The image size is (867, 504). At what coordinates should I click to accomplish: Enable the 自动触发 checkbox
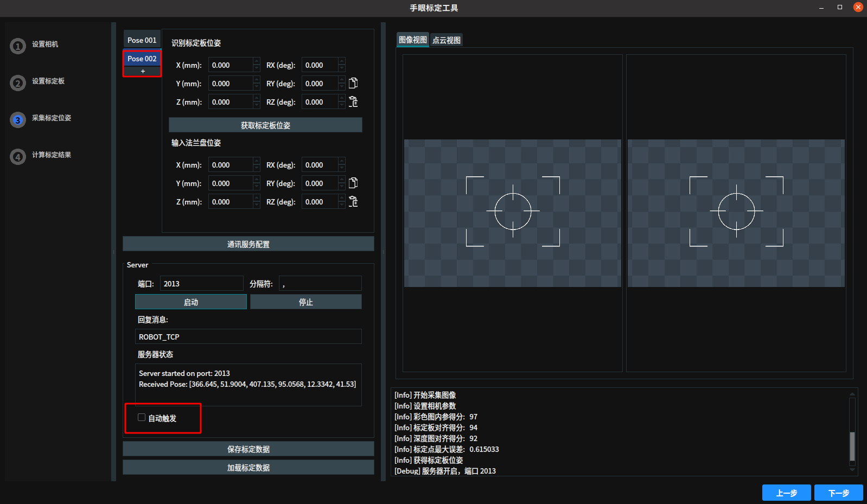[x=142, y=417]
